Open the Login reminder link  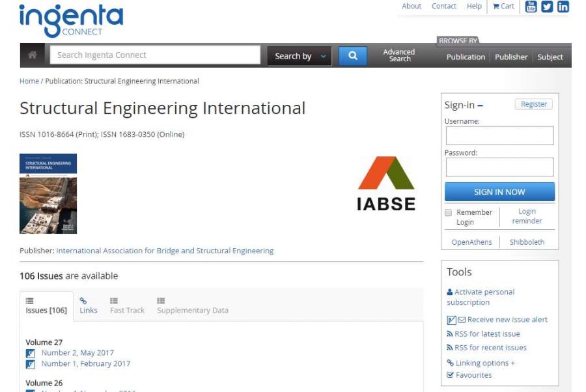pyautogui.click(x=527, y=216)
